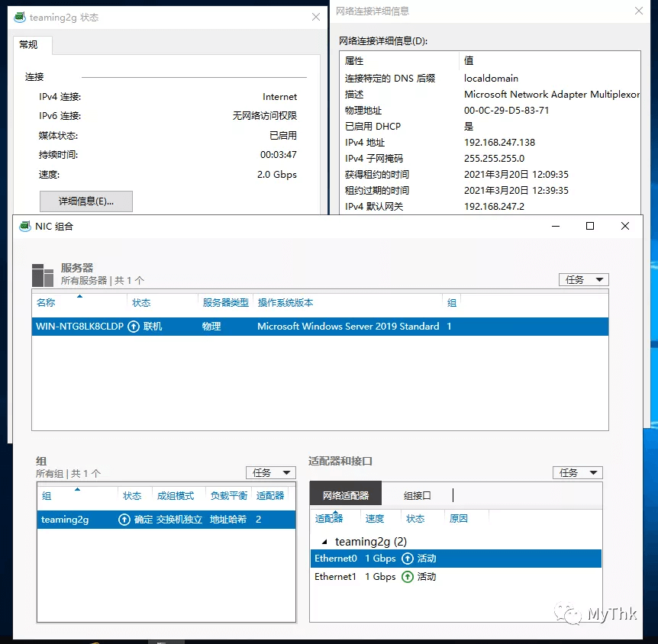Select the Ethernet0 adapter row
The width and height of the screenshot is (658, 644).
456,559
